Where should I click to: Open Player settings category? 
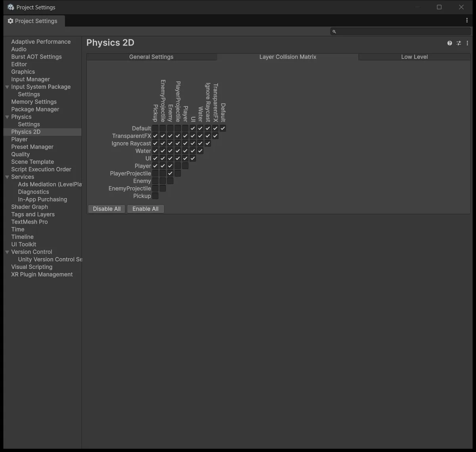[x=19, y=140]
